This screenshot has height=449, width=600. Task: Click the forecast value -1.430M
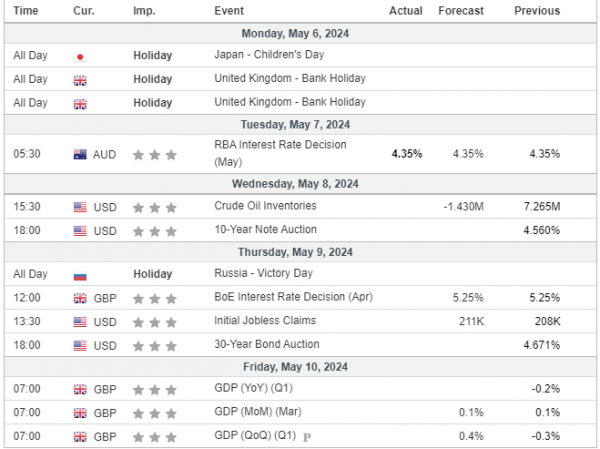coord(463,207)
